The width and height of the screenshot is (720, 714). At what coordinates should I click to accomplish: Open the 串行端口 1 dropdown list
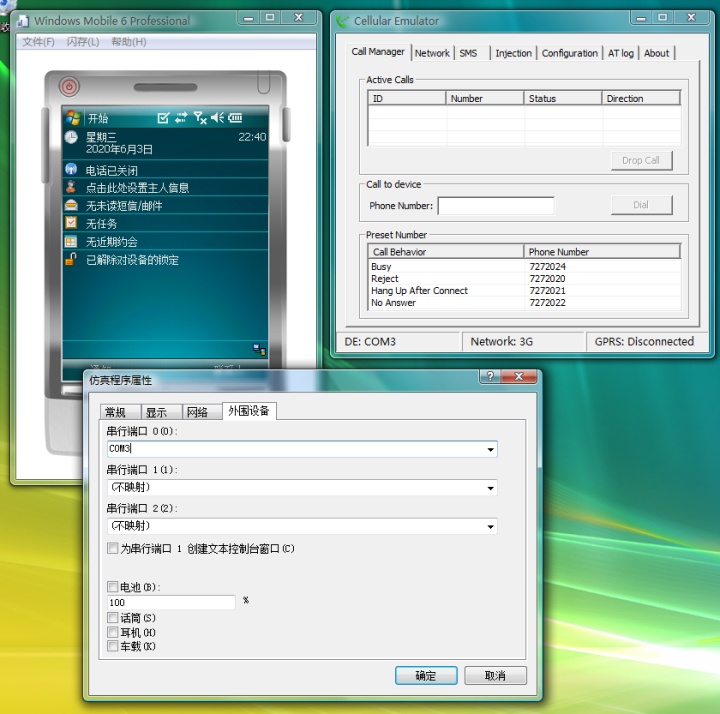click(490, 488)
